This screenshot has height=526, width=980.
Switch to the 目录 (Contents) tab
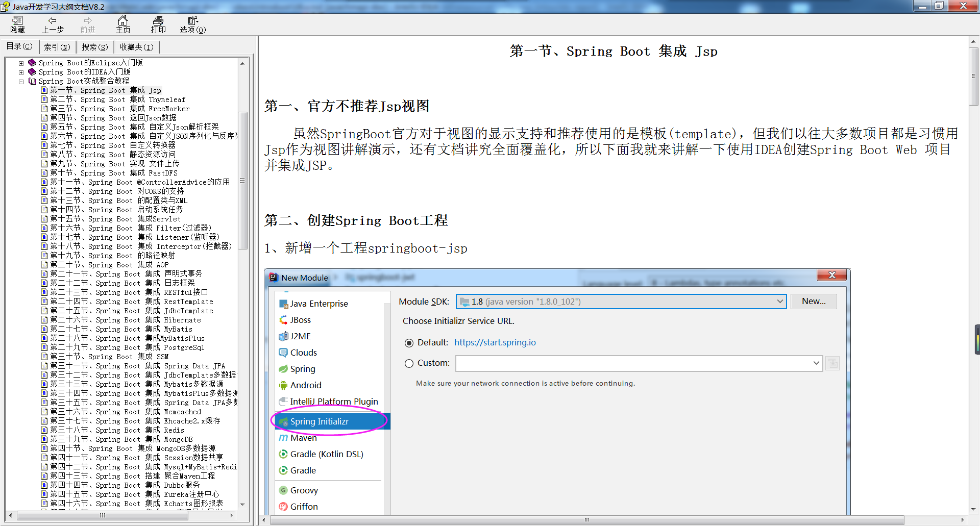coord(19,46)
